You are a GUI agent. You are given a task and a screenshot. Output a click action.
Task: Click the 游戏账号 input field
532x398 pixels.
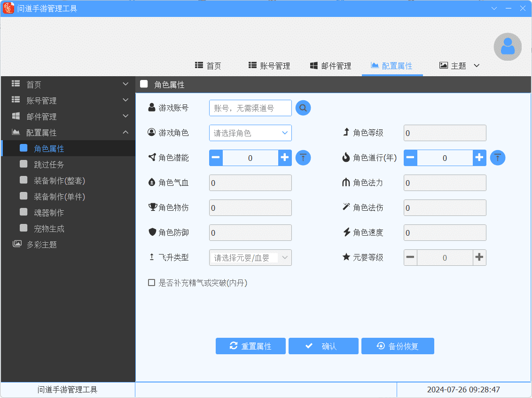[x=250, y=108]
